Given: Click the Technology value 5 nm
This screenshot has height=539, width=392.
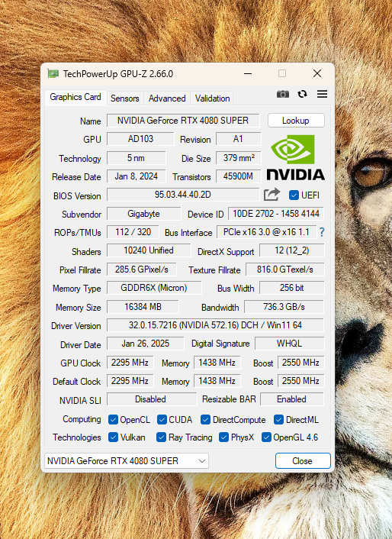Looking at the screenshot, I should coord(137,158).
